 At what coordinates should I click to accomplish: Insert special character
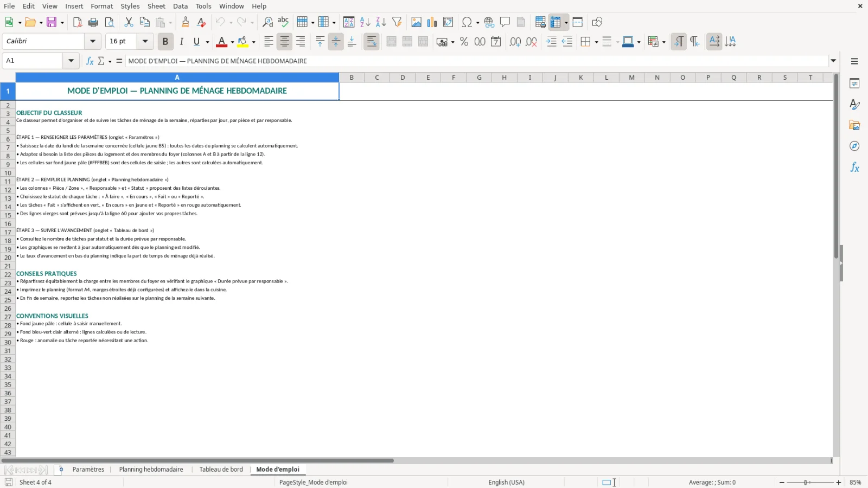click(x=467, y=22)
